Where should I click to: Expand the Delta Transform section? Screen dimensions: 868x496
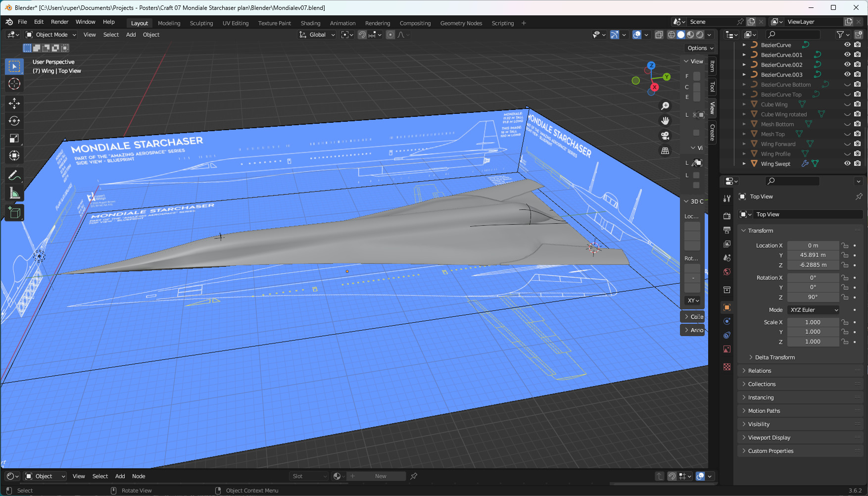[x=774, y=357]
